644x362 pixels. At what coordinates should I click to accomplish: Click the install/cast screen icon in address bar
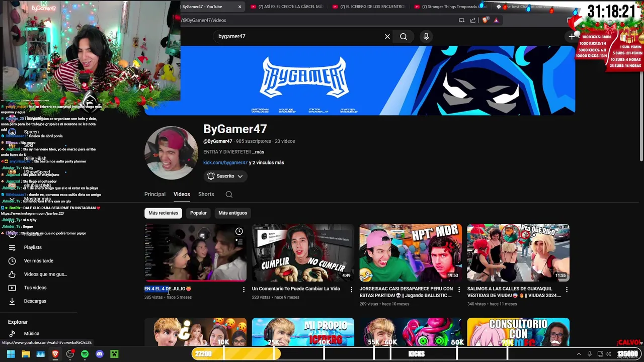pos(461,20)
